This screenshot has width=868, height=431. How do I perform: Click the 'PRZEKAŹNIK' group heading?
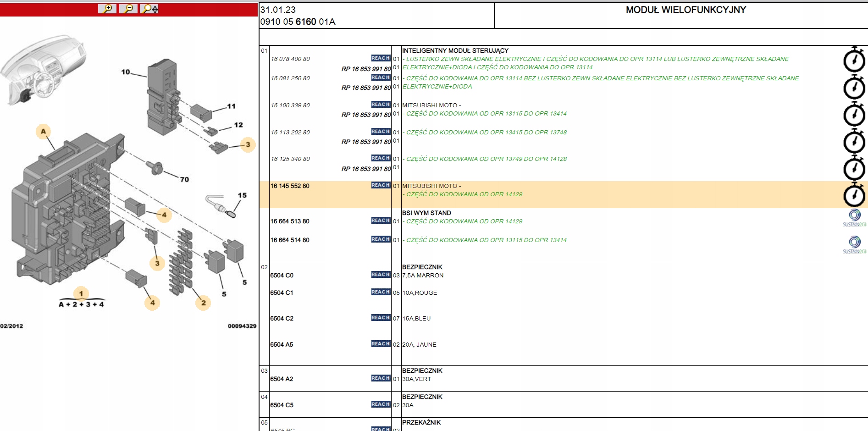[x=421, y=422]
